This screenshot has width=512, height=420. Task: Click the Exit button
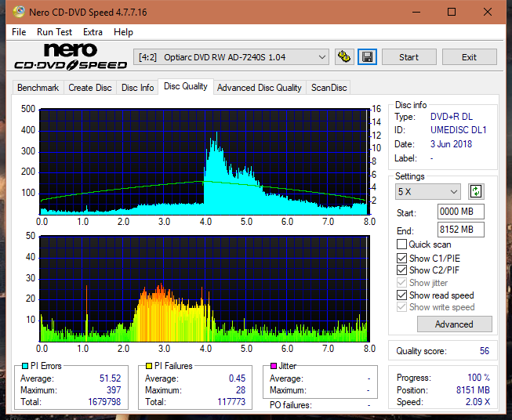click(469, 57)
